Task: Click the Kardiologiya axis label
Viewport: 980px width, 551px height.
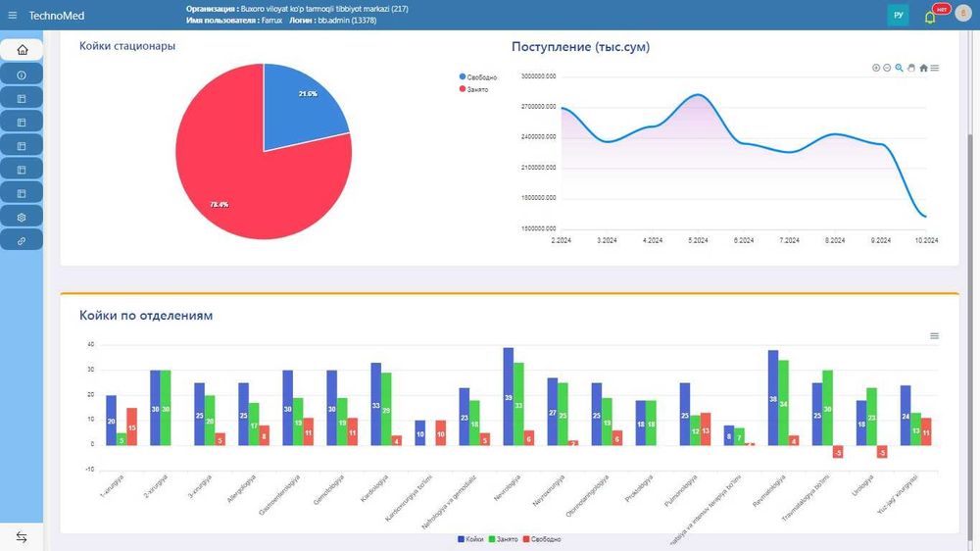Action: (x=374, y=488)
